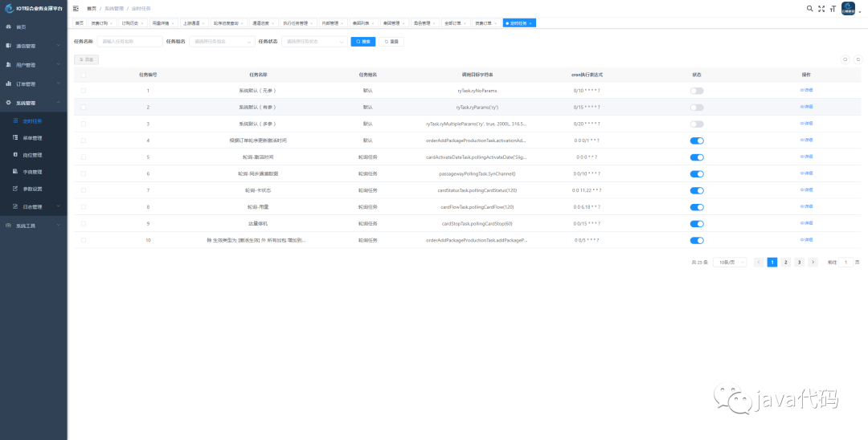
Task: Click the round refresh icon above the table
Action: click(858, 59)
